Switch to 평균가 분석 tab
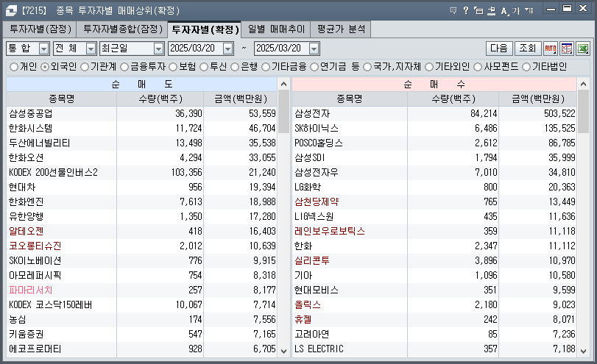 click(341, 29)
